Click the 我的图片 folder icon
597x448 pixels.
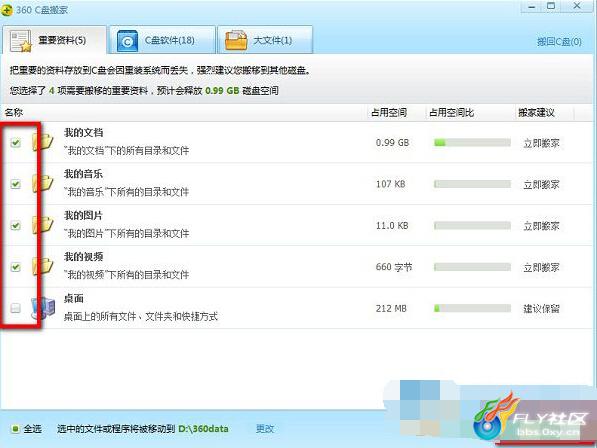pyautogui.click(x=43, y=225)
